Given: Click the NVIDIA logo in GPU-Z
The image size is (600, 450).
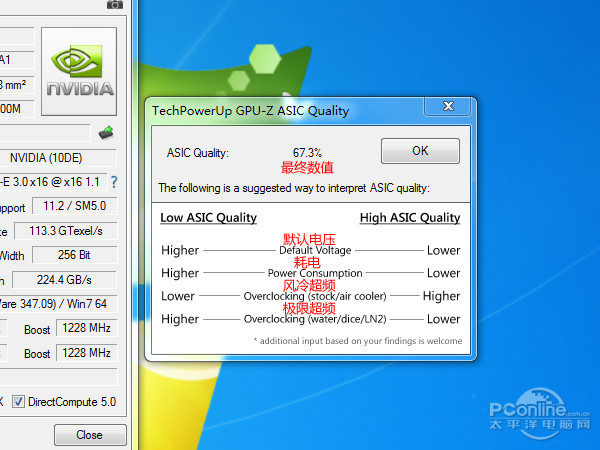Looking at the screenshot, I should point(79,71).
